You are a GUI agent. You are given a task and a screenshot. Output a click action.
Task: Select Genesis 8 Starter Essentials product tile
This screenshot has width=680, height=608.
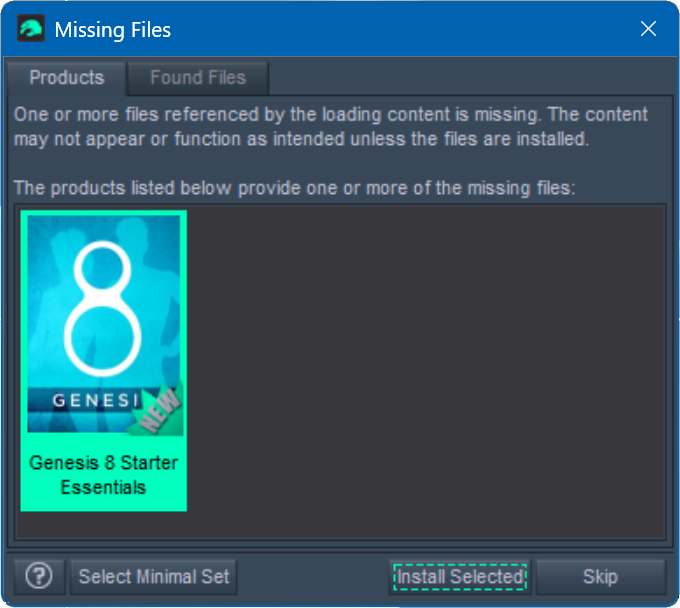104,361
